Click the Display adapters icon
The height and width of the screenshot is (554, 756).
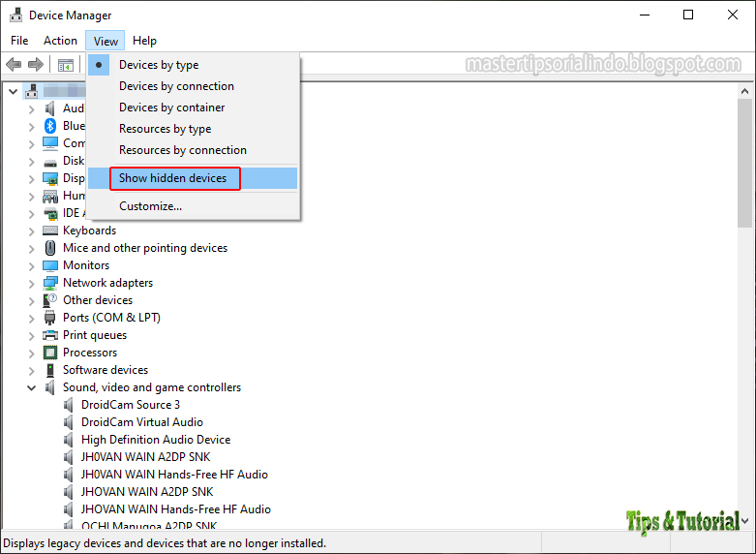(50, 178)
